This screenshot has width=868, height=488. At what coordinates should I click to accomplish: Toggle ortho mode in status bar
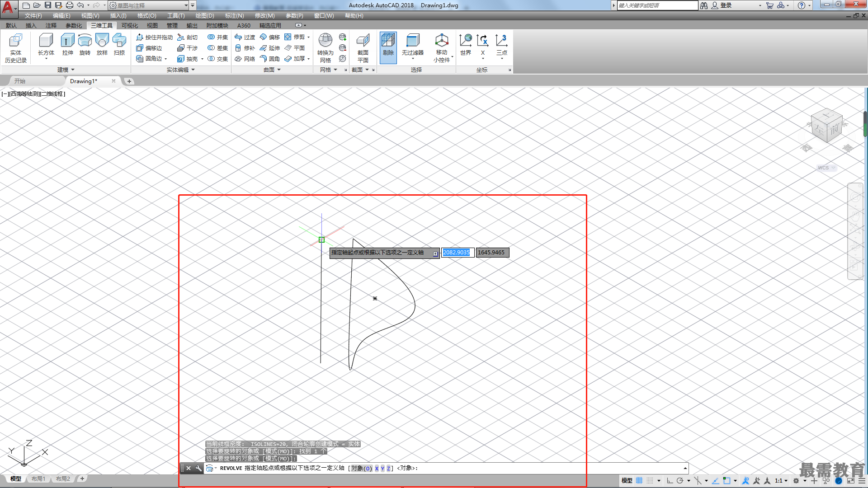(670, 481)
